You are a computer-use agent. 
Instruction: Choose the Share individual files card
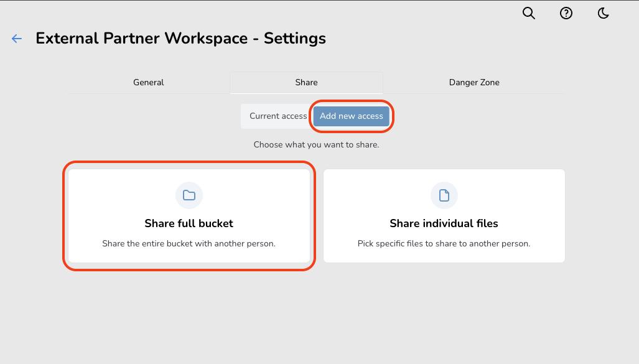(444, 216)
